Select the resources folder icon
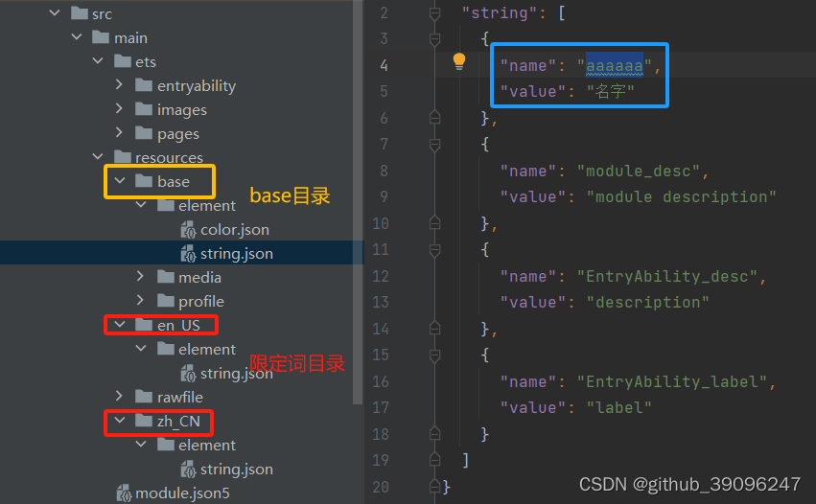Screen dimensions: 816x504 tap(123, 156)
